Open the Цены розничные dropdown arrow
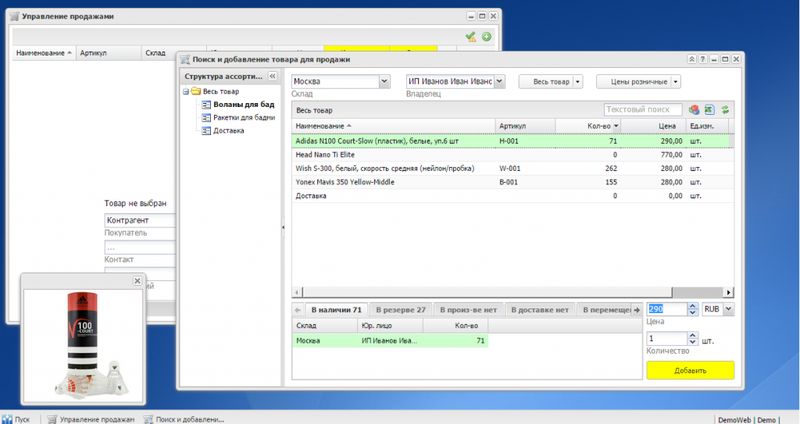This screenshot has width=800, height=424. [x=676, y=82]
